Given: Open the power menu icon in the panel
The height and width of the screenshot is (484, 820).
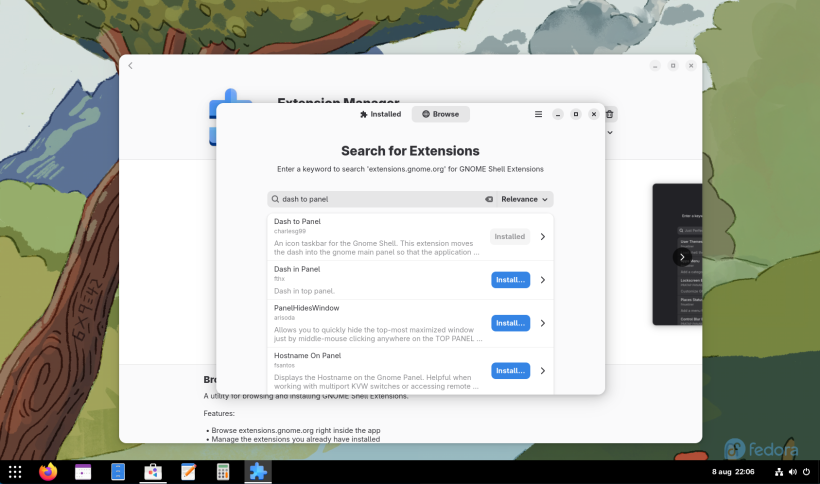Looking at the screenshot, I should [x=806, y=472].
